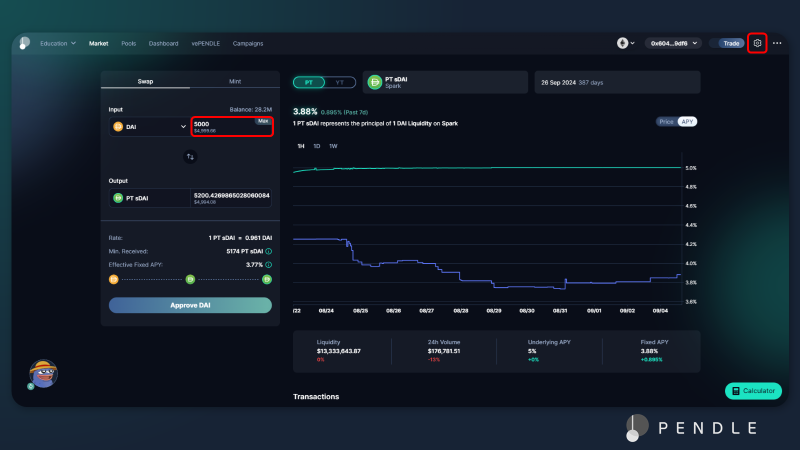Screen dimensions: 800x450
Task: Switch to the YT token toggle
Action: point(339,82)
